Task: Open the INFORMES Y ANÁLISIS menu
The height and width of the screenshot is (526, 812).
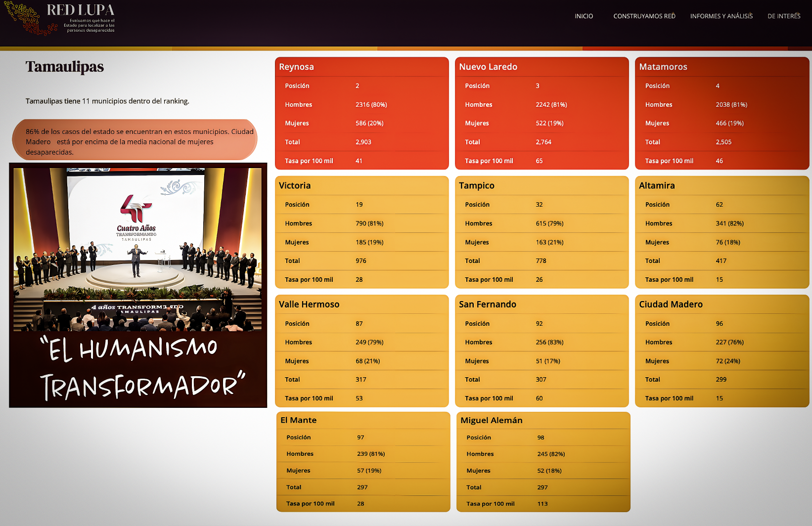Action: [721, 16]
